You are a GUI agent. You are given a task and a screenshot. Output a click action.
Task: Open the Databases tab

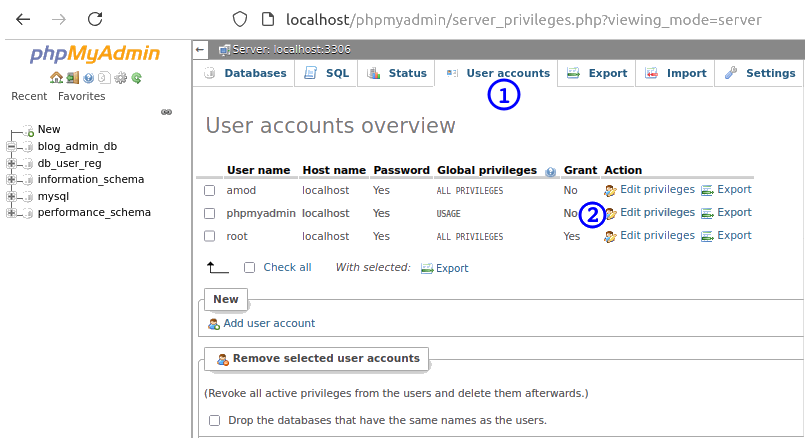[245, 74]
